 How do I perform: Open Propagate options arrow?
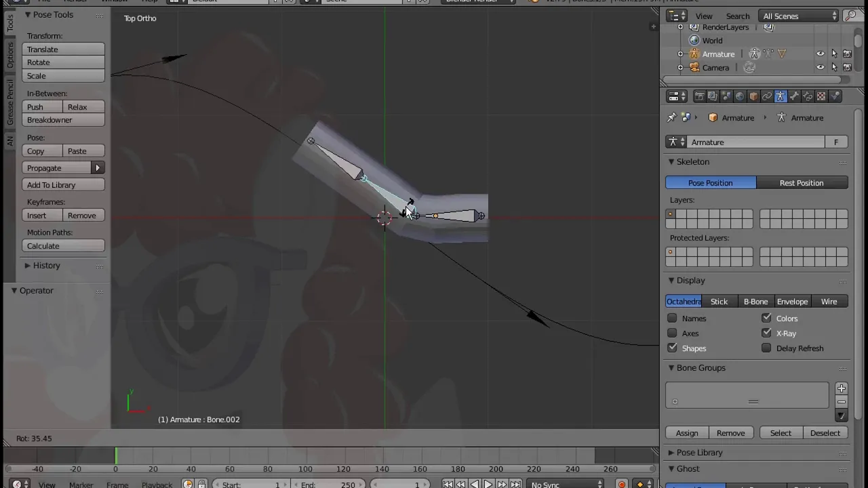[x=98, y=168]
